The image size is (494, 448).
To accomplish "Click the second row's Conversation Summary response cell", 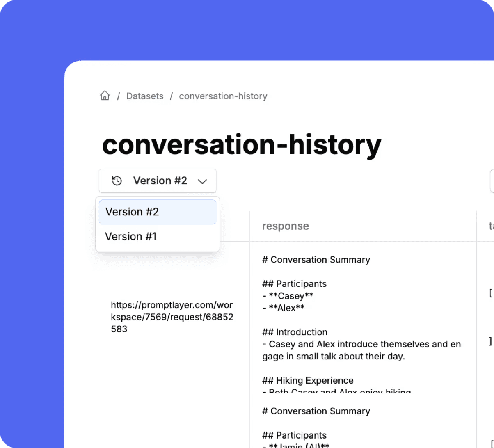I will [316, 411].
